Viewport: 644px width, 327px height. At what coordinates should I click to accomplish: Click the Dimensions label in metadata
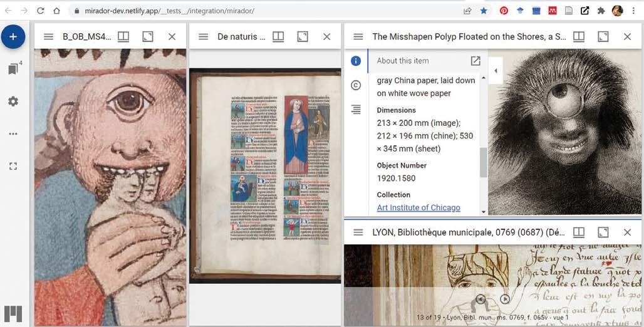pos(396,110)
